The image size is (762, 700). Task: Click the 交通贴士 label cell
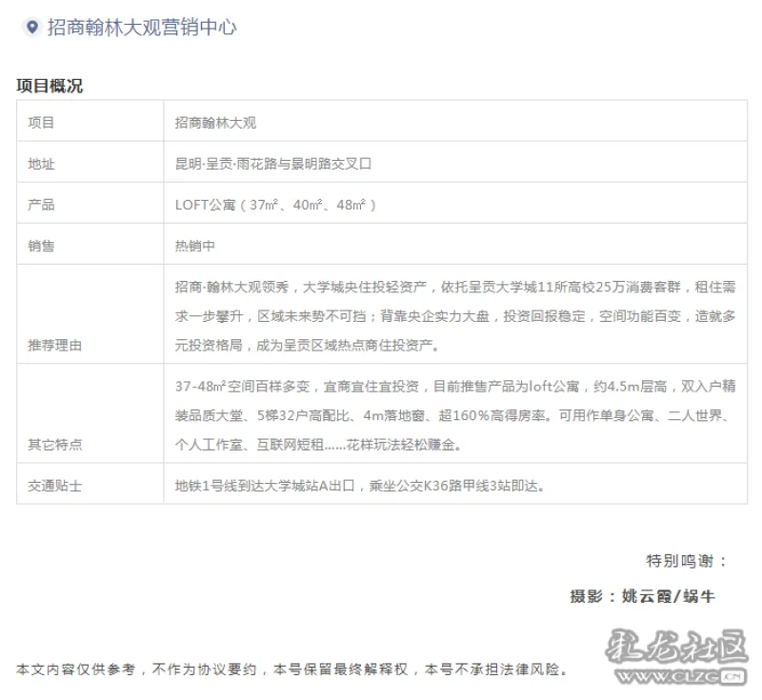click(x=90, y=484)
